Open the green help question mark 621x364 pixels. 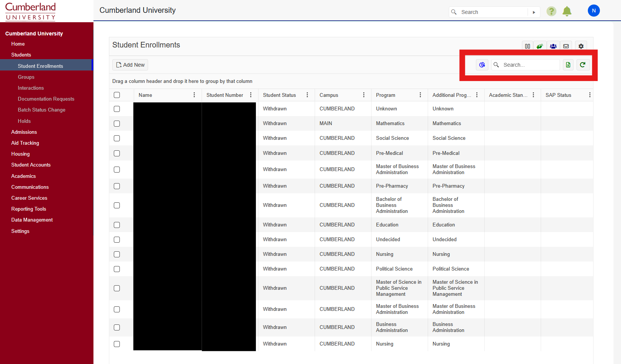point(551,11)
